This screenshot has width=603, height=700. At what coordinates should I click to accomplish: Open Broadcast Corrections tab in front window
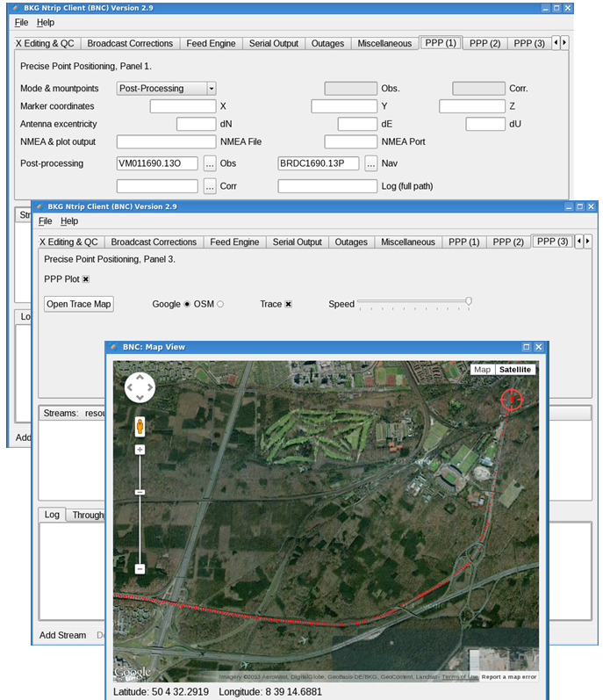pyautogui.click(x=154, y=242)
